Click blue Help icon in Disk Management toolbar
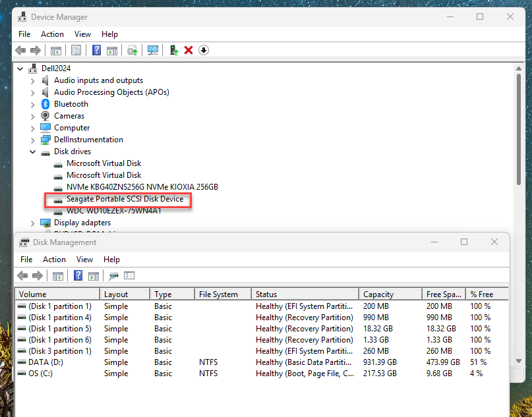This screenshot has width=532, height=417. [78, 275]
